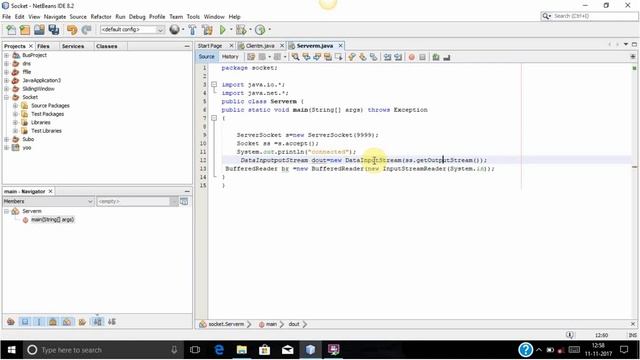640x360 pixels.
Task: Toggle Sort by Name in Navigator
Action: pyautogui.click(x=98, y=322)
